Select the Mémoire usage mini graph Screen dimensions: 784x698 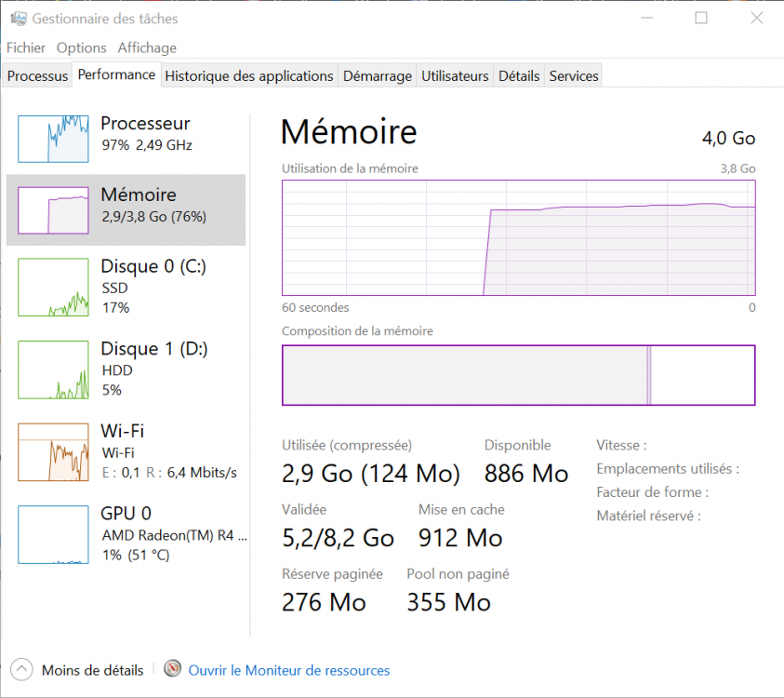54,210
